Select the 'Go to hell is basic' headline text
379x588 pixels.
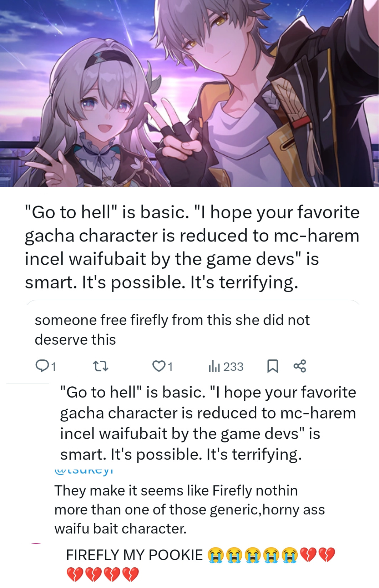pos(192,247)
